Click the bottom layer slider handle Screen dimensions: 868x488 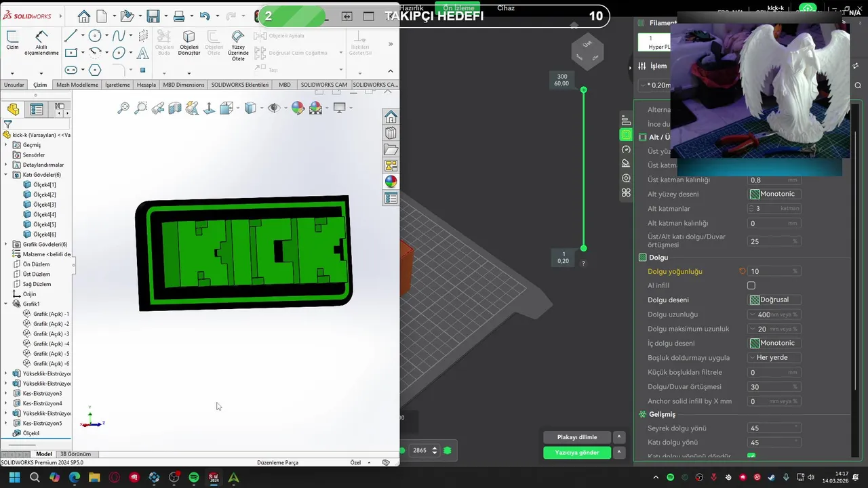583,248
